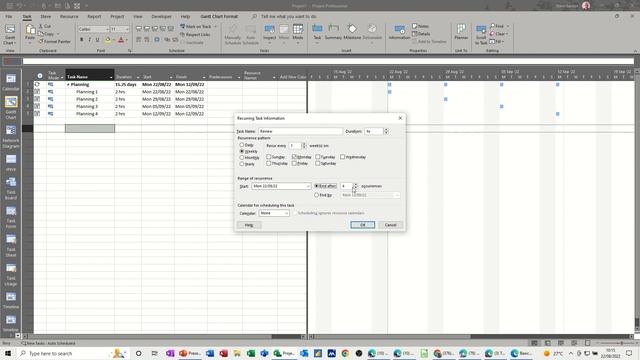This screenshot has width=640, height=360.
Task: Click the Task Name field in dialog
Action: click(300, 131)
